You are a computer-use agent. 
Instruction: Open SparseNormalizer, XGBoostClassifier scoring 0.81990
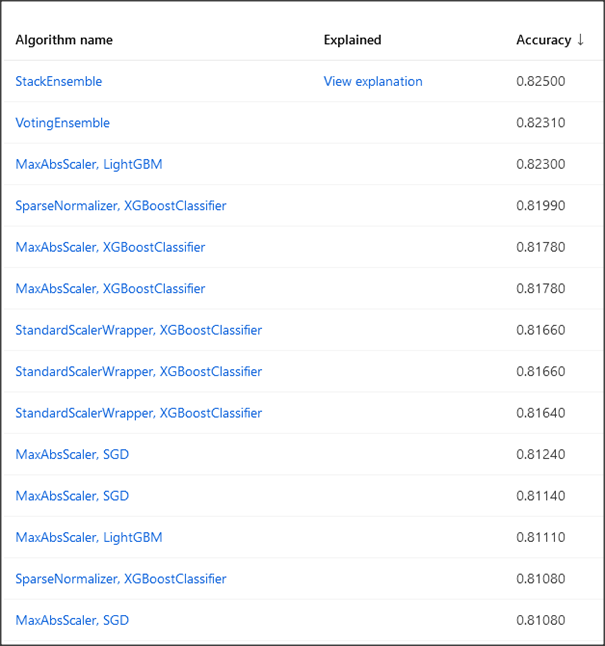click(x=121, y=206)
